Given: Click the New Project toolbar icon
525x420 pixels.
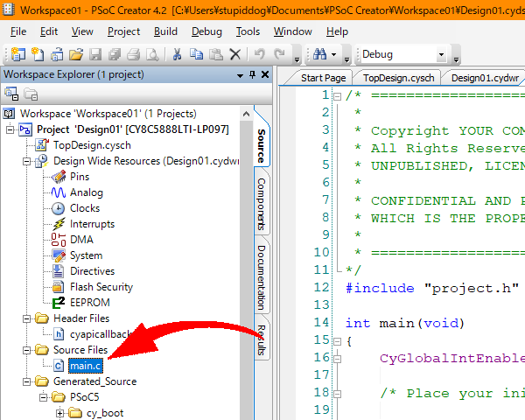Looking at the screenshot, I should click(x=18, y=54).
